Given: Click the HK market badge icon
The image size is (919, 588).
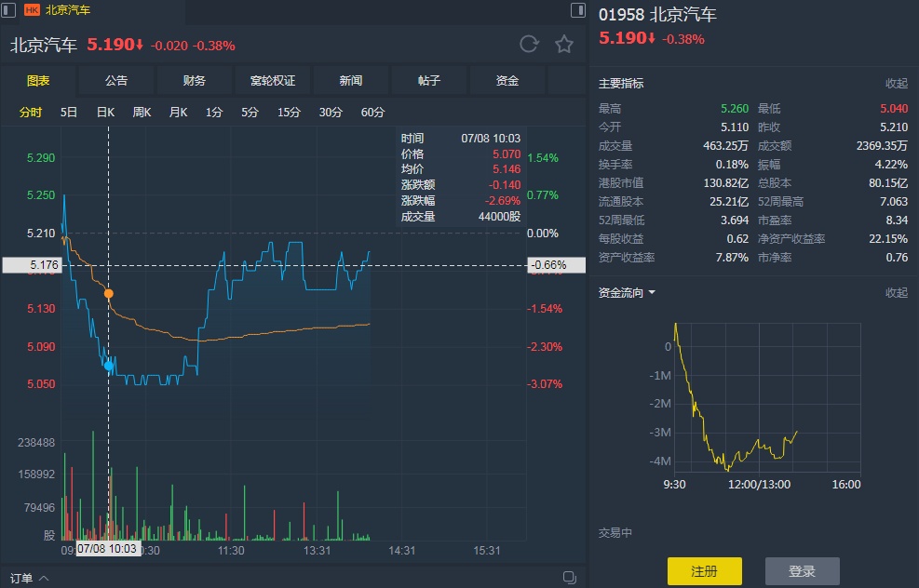Looking at the screenshot, I should (x=33, y=10).
